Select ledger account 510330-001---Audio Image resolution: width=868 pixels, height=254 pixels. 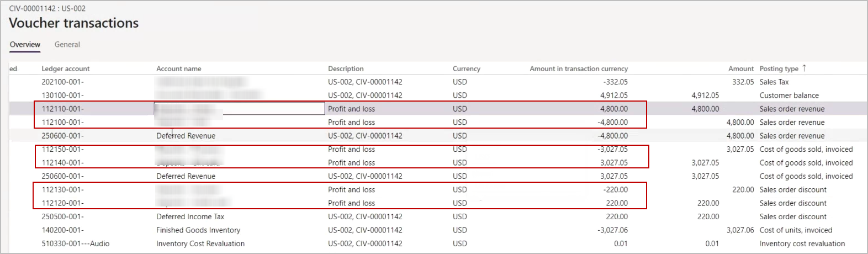click(75, 244)
